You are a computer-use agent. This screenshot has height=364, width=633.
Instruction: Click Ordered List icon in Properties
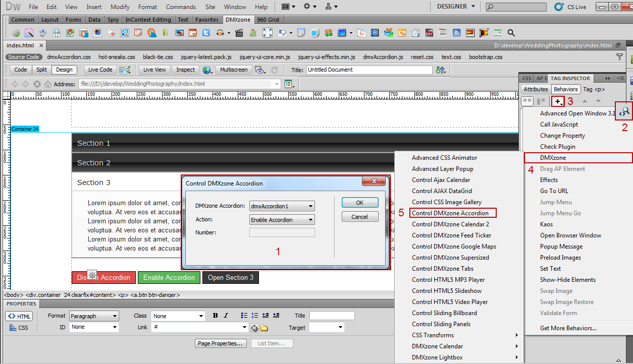254,316
